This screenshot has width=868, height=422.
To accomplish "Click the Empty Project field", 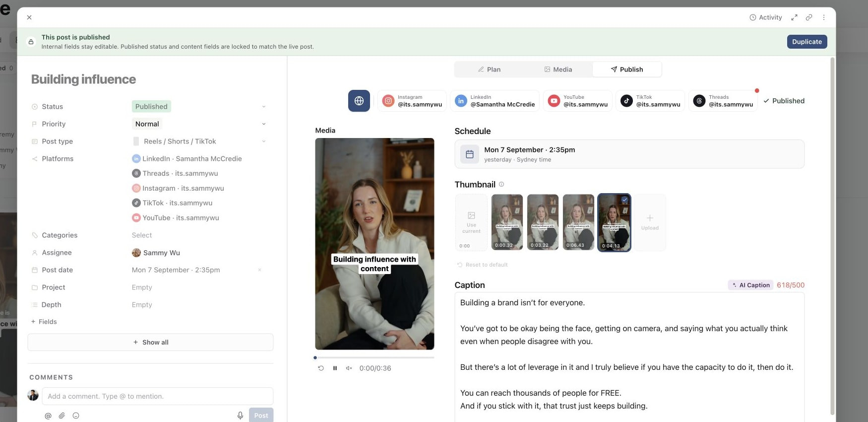I will click(x=142, y=287).
